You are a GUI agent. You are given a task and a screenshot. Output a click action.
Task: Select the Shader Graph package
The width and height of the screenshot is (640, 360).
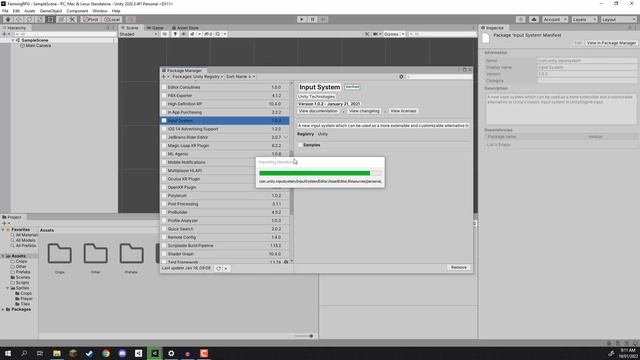[225, 254]
